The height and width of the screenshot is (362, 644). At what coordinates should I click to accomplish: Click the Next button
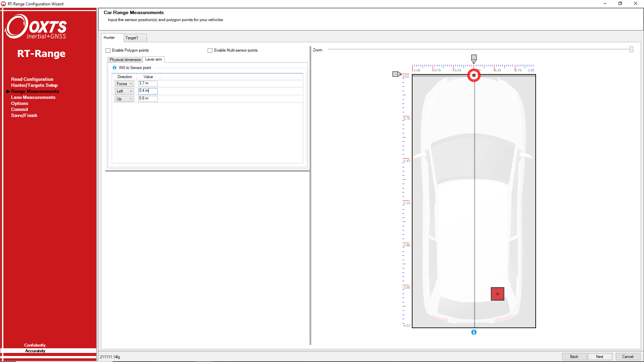pos(599,357)
